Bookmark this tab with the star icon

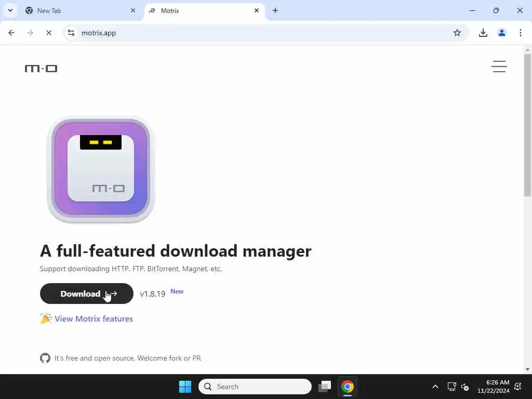(457, 33)
